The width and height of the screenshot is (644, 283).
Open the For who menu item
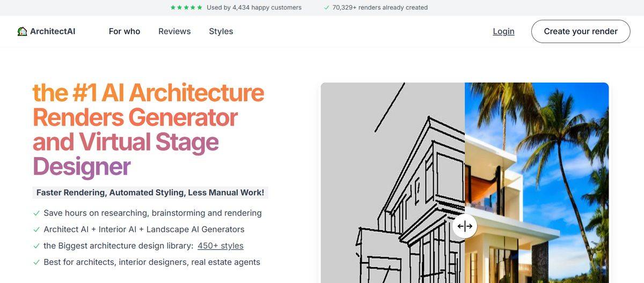coord(125,32)
